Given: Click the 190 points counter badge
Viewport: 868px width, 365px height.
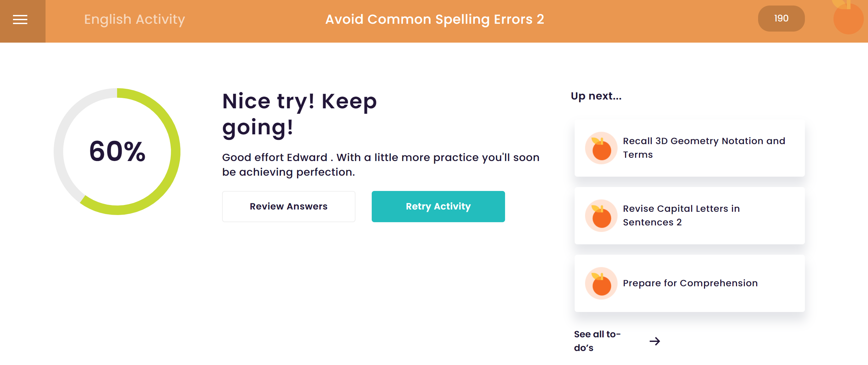Looking at the screenshot, I should click(781, 19).
